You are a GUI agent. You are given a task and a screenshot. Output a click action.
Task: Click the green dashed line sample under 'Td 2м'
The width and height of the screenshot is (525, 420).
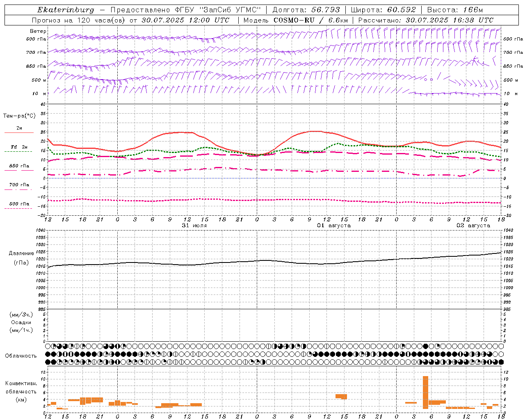click(18, 151)
